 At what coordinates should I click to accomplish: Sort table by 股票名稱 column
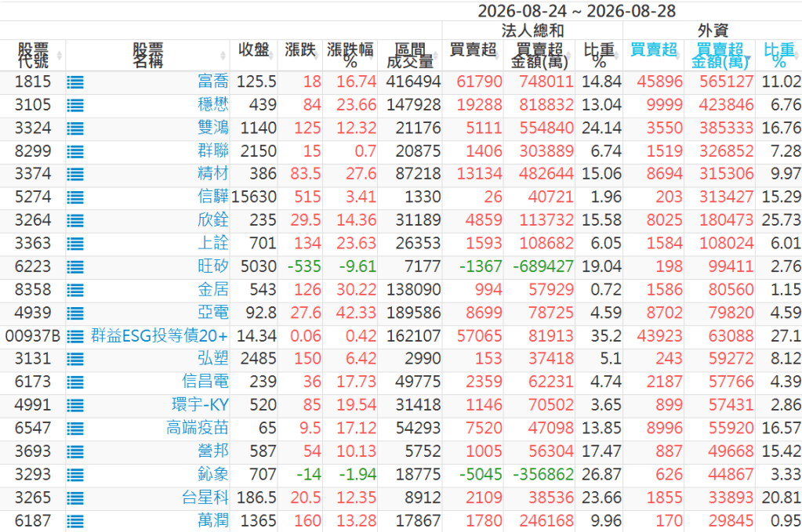[x=148, y=55]
